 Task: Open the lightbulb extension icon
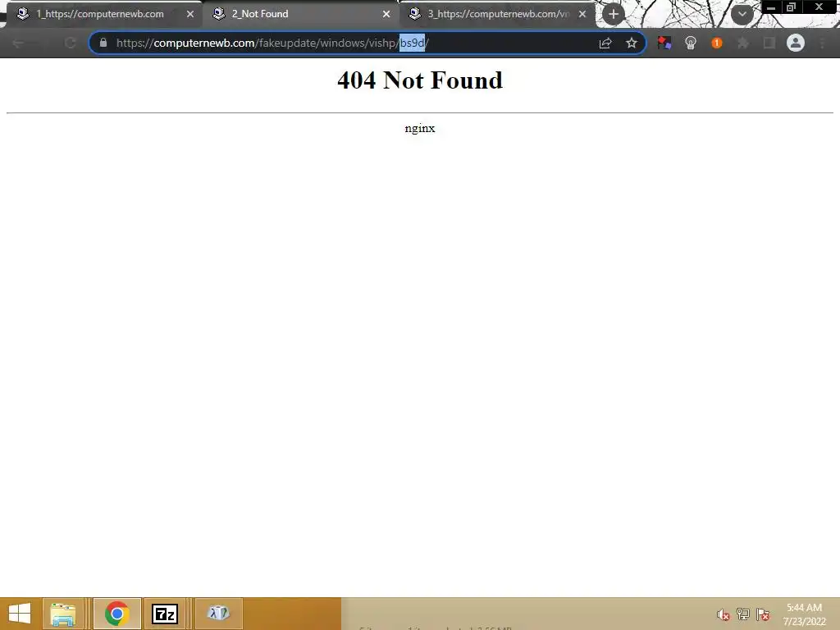(691, 43)
